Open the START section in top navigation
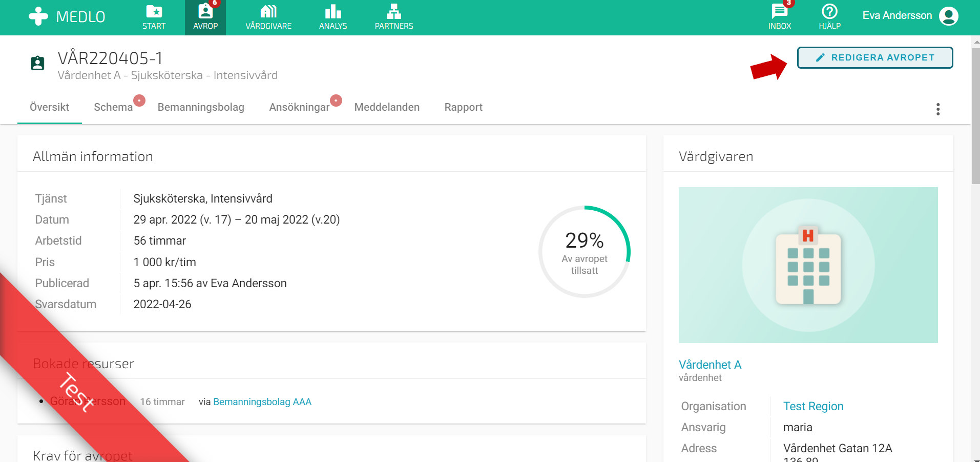 (x=154, y=17)
